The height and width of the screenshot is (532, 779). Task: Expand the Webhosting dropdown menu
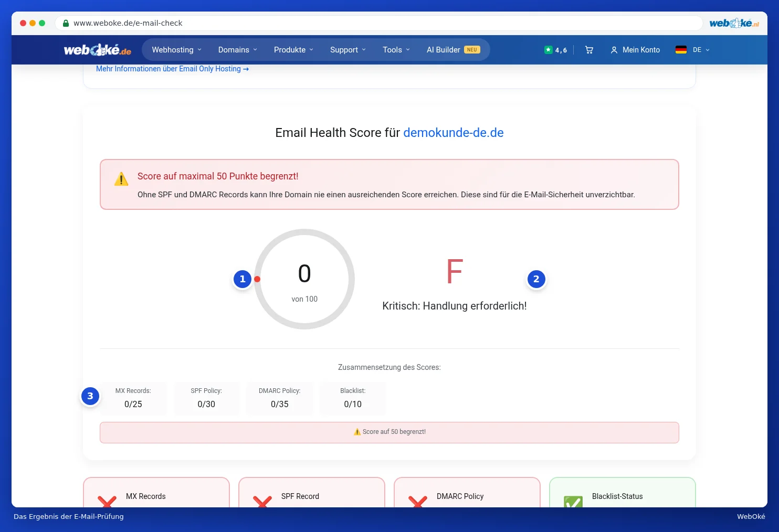pyautogui.click(x=176, y=50)
